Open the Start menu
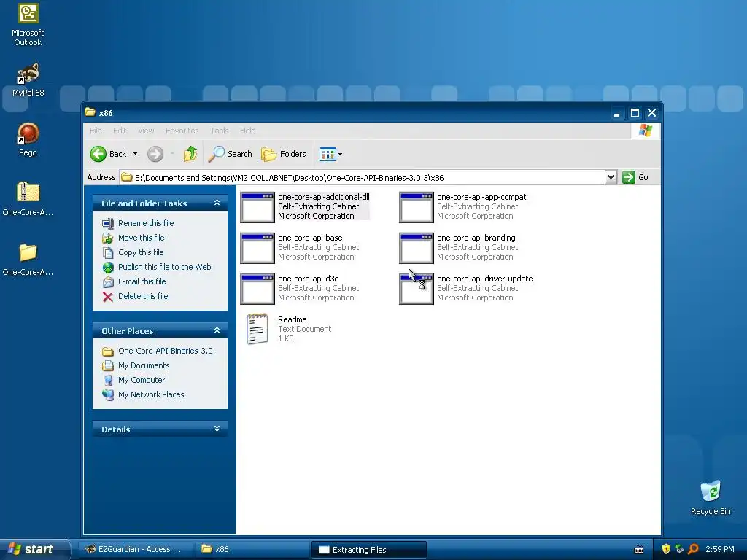Viewport: 747px width, 560px height. coord(34,549)
